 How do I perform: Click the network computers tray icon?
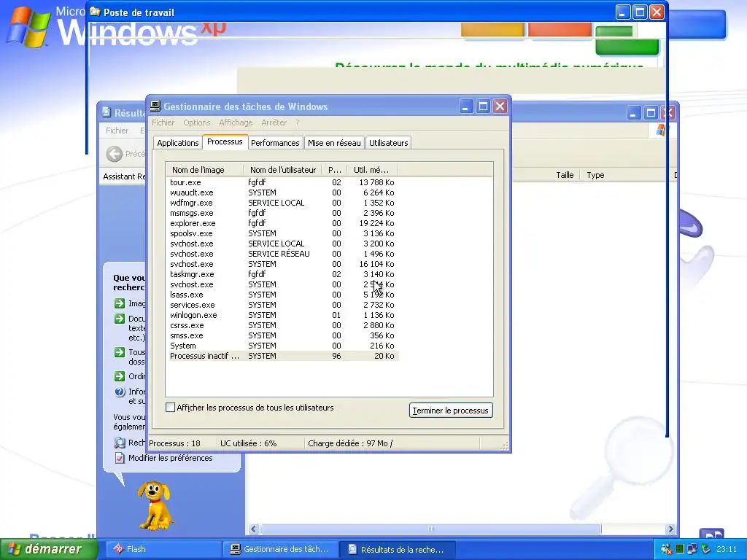click(692, 549)
